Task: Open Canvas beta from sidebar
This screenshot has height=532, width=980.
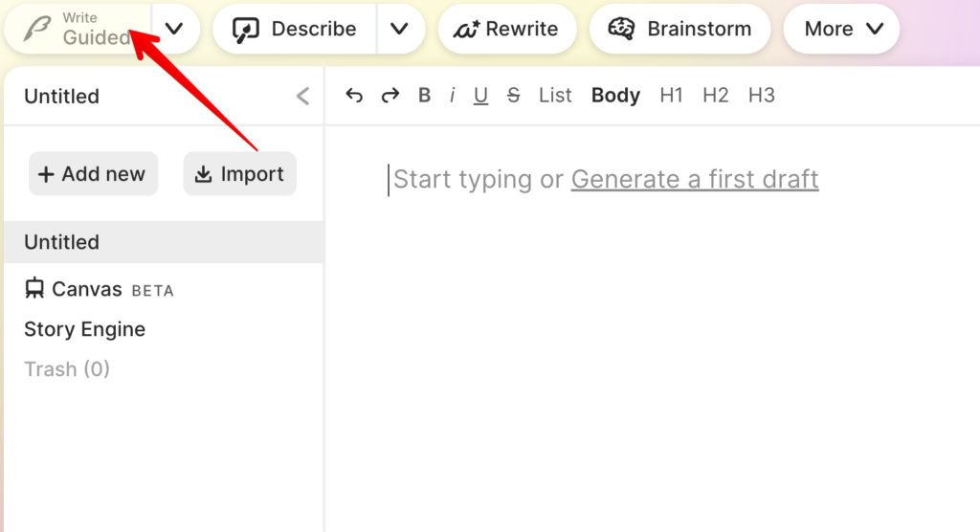Action: pyautogui.click(x=99, y=289)
